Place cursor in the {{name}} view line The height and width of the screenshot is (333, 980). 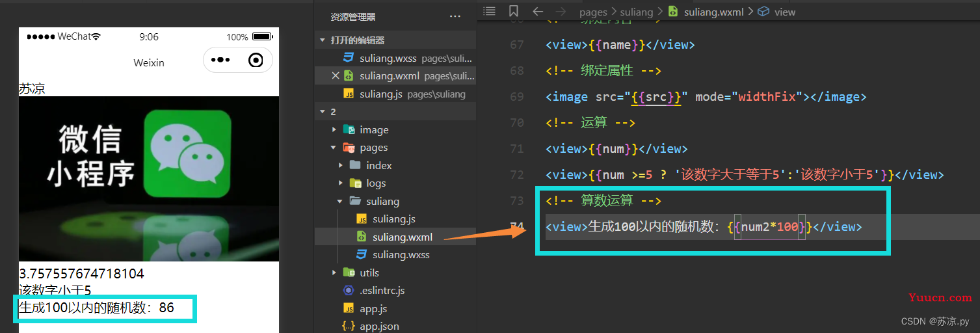pos(620,45)
